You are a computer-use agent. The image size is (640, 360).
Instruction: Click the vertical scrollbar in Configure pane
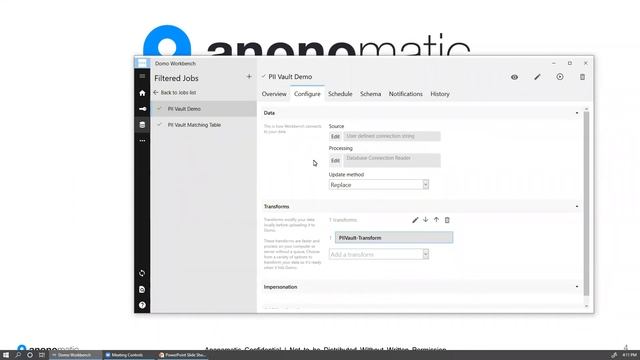587,203
